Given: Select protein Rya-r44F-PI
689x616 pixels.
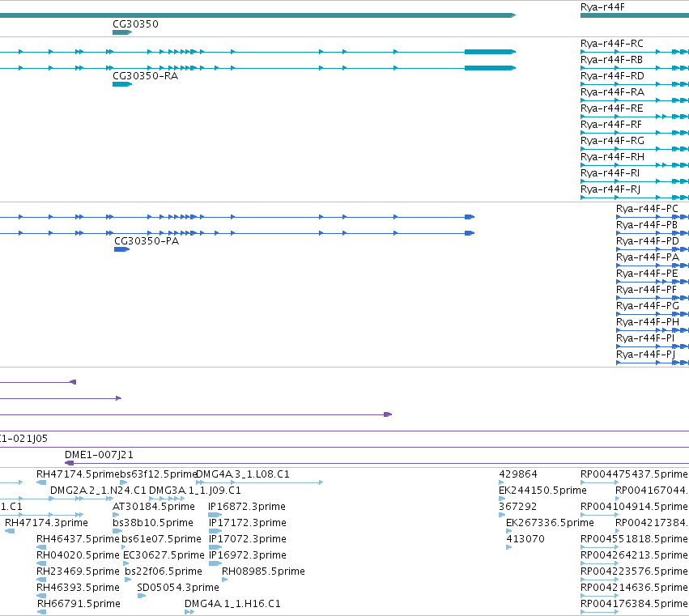Looking at the screenshot, I should click(645, 338).
